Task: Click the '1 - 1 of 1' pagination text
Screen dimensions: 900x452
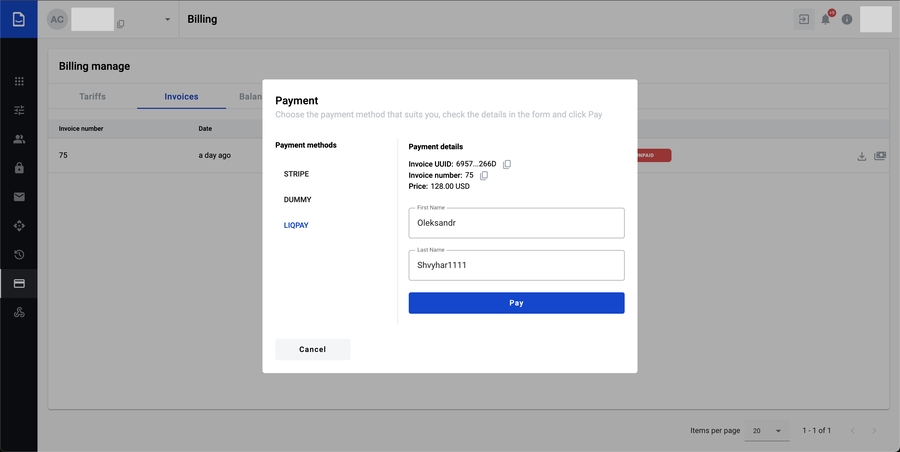Action: (816, 430)
